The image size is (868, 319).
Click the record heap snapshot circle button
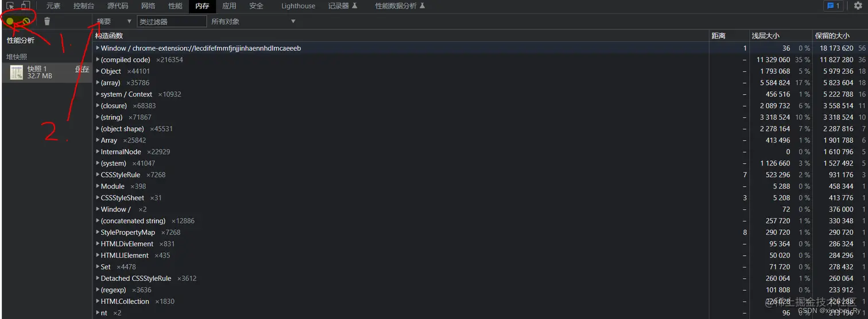(10, 21)
